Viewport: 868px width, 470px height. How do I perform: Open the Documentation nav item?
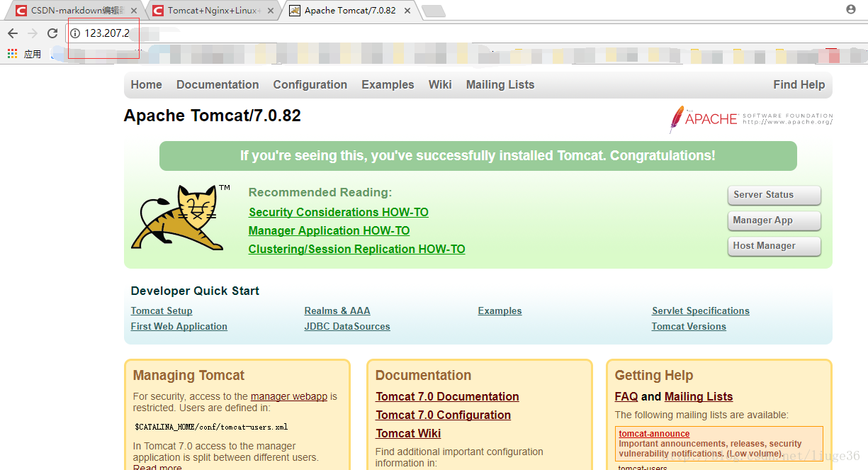pyautogui.click(x=218, y=84)
